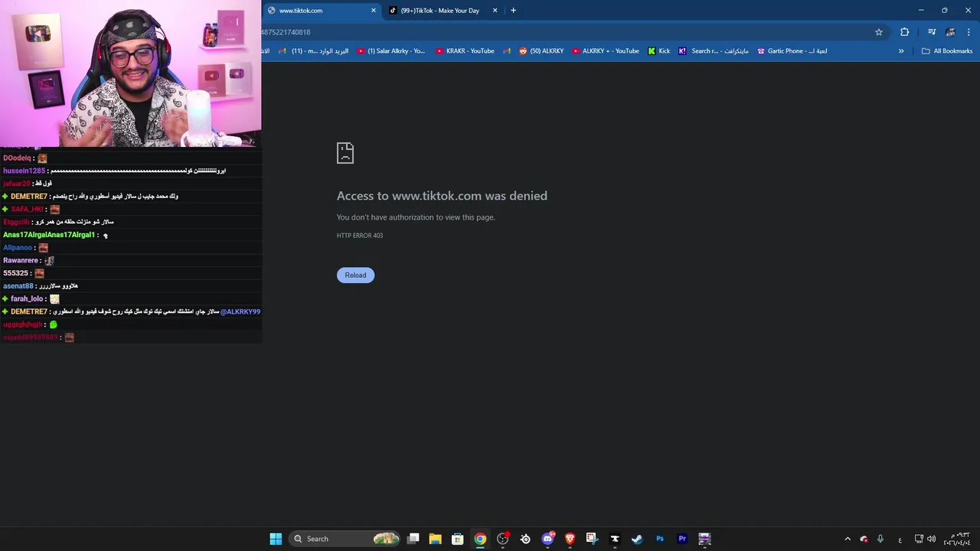Open the volume speaker tray icon
Image resolution: width=980 pixels, height=551 pixels.
[932, 539]
